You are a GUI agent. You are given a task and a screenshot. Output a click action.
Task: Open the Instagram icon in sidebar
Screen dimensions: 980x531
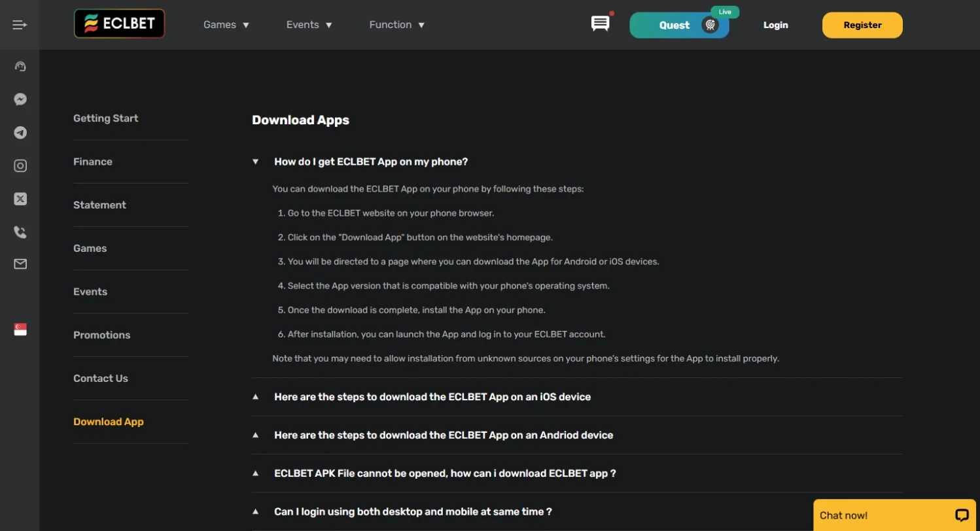[x=20, y=165]
